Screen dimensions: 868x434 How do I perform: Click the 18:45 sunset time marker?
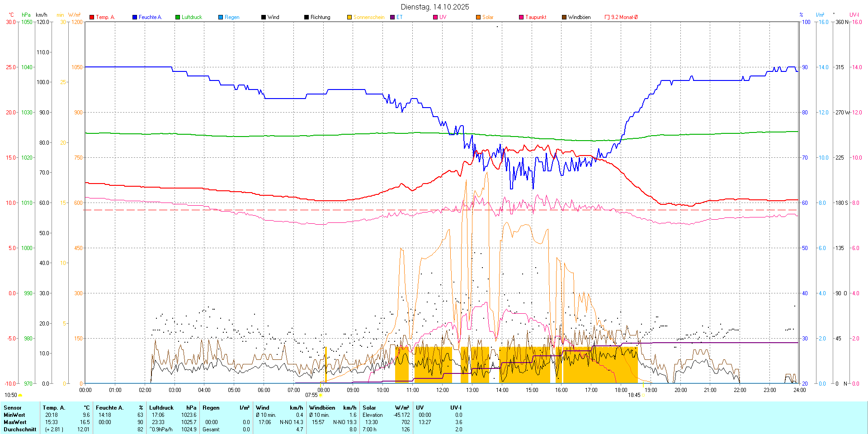(634, 395)
